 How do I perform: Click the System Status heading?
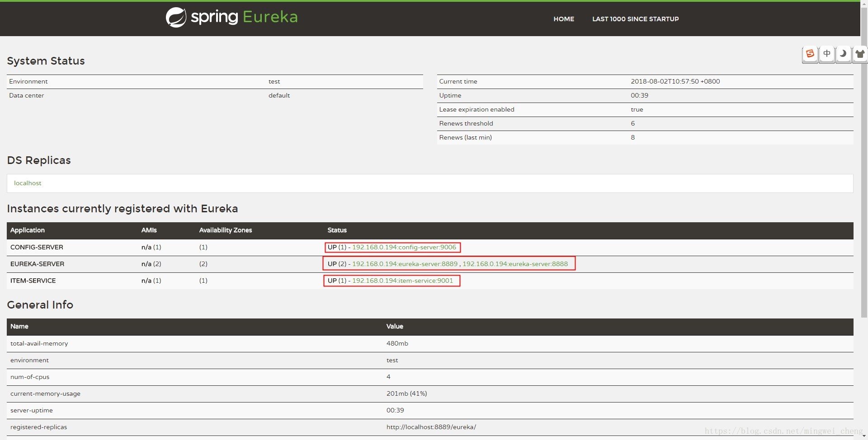click(46, 61)
